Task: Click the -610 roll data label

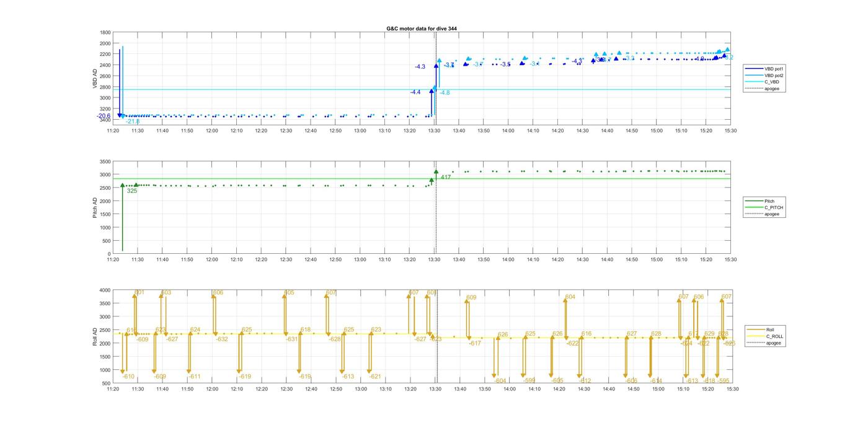Action: tap(128, 377)
